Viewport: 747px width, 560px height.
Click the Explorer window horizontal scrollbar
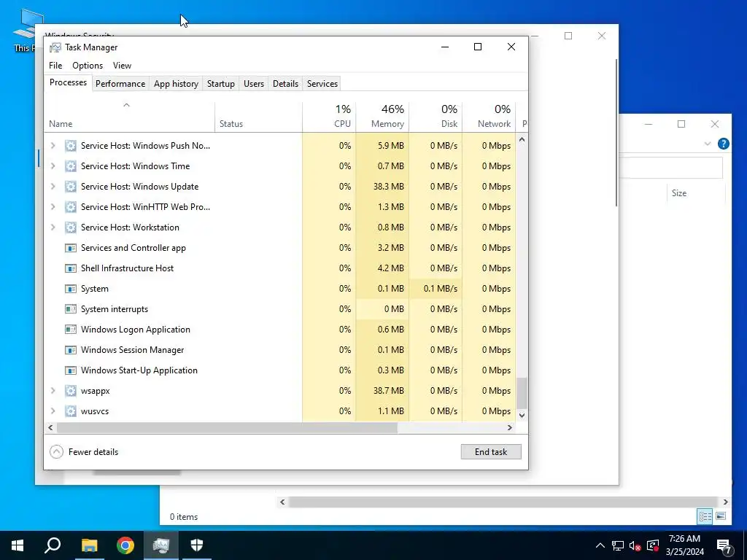503,502
